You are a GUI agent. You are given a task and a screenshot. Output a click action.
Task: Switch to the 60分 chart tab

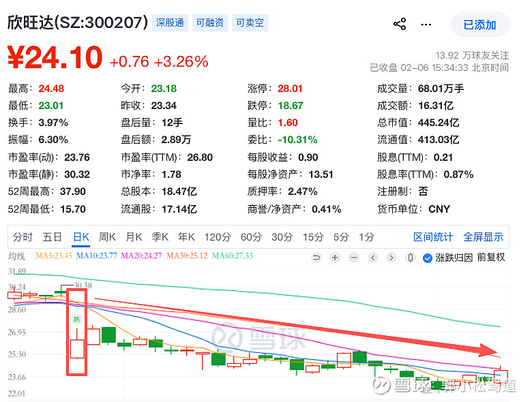pos(251,237)
